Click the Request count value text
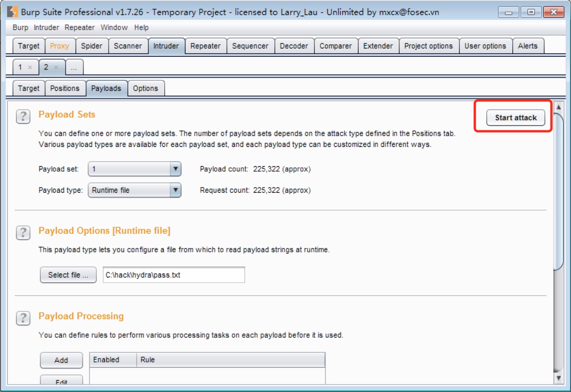This screenshot has height=392, width=571. [x=282, y=190]
